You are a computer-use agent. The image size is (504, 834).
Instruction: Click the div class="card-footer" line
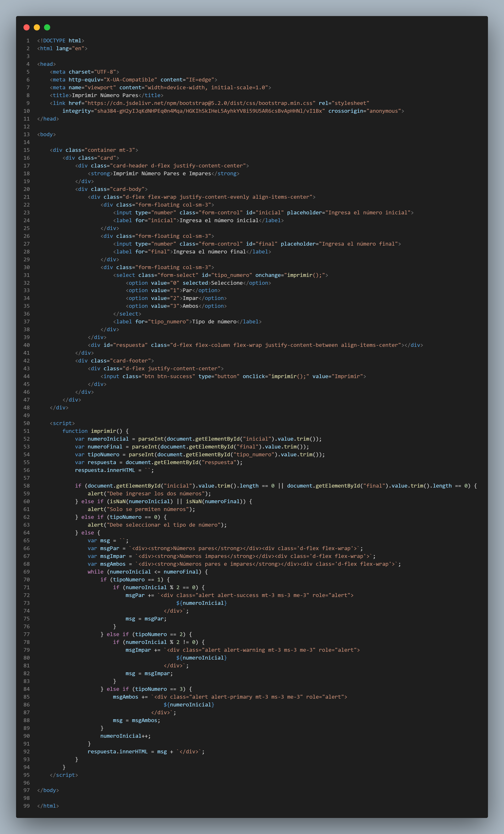tap(114, 360)
